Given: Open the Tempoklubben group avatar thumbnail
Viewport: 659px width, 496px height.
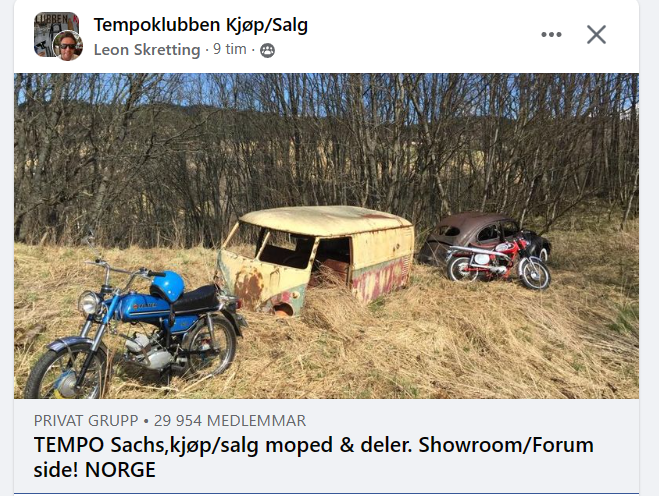Looking at the screenshot, I should point(56,34).
